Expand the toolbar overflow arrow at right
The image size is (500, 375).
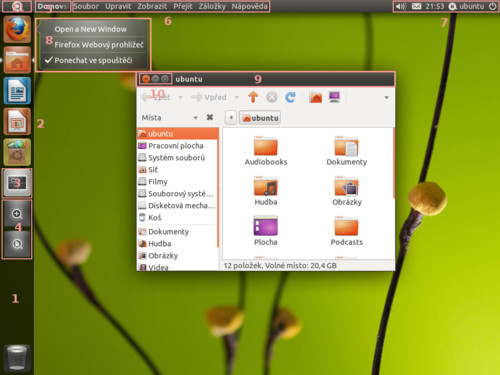(387, 98)
